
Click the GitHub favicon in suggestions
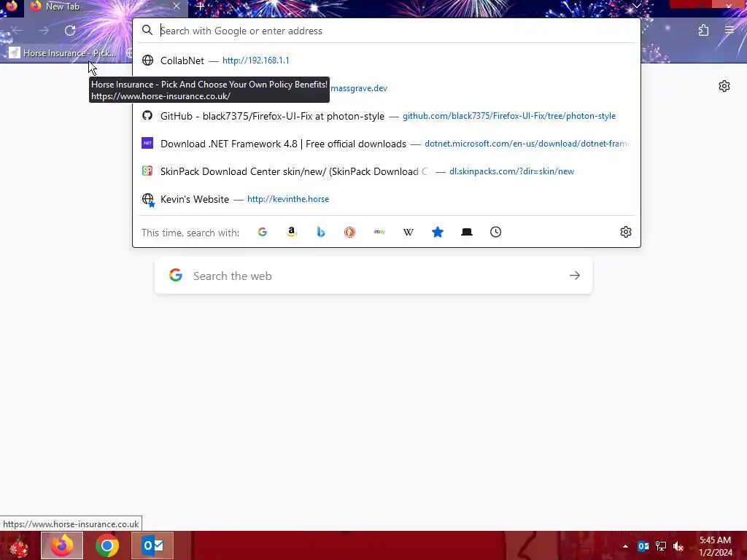coord(147,116)
